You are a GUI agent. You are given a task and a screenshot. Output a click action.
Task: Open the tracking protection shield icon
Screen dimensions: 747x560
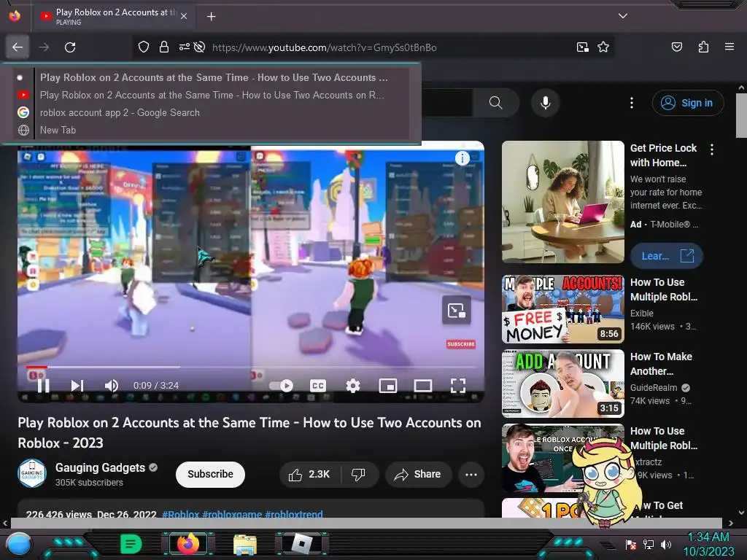coord(144,47)
